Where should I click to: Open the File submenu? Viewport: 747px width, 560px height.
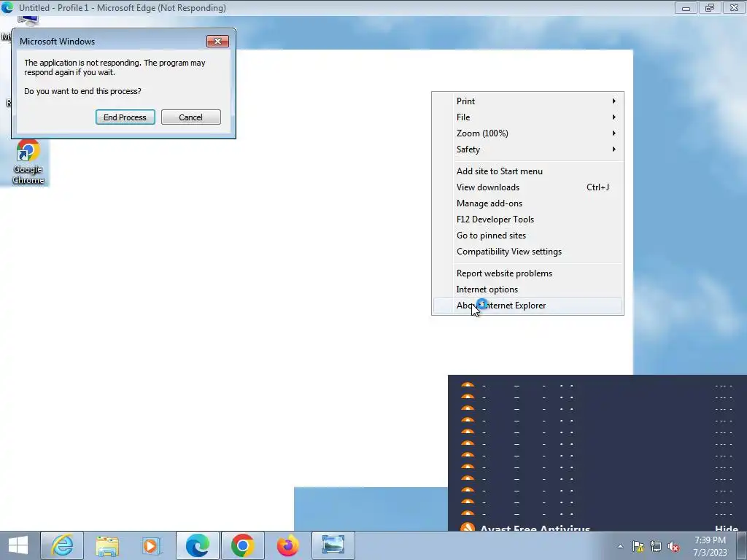[x=527, y=117]
